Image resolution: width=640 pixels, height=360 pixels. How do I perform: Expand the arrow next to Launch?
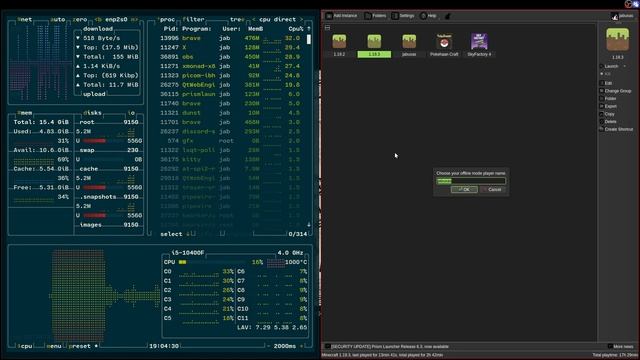tap(624, 66)
